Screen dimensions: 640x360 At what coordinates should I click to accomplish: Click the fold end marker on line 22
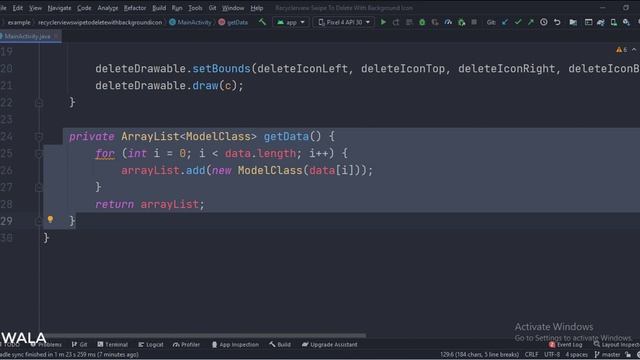pyautogui.click(x=39, y=102)
